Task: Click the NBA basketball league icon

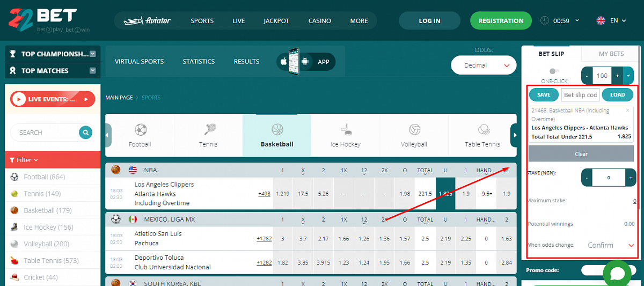Action: (116, 170)
